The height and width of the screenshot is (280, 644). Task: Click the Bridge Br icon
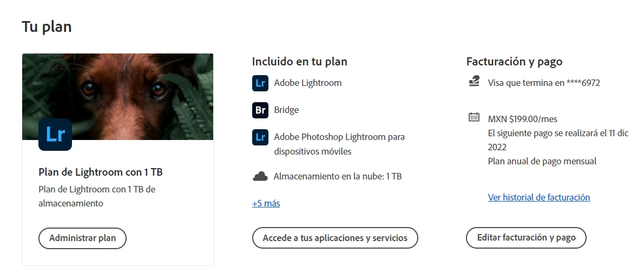pyautogui.click(x=260, y=110)
